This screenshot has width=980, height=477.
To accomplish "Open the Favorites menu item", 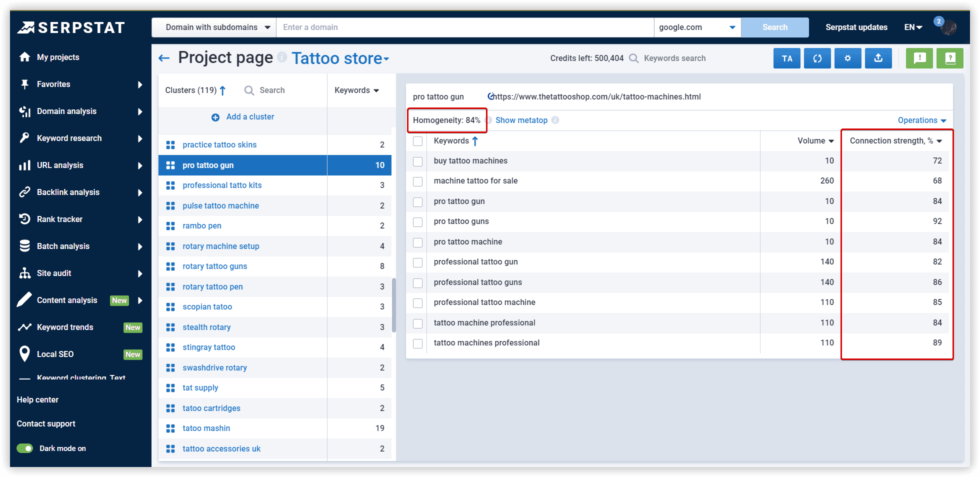I will pos(52,84).
